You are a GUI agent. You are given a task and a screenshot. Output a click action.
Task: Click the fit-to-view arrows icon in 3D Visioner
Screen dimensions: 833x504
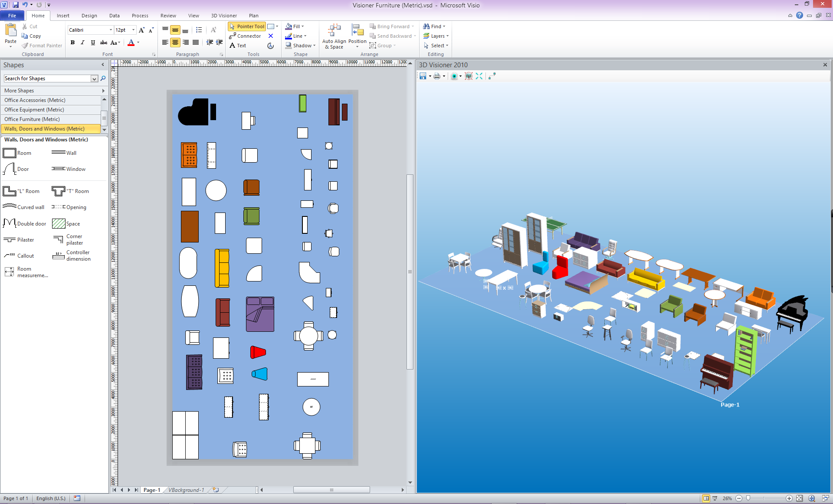[x=479, y=76]
